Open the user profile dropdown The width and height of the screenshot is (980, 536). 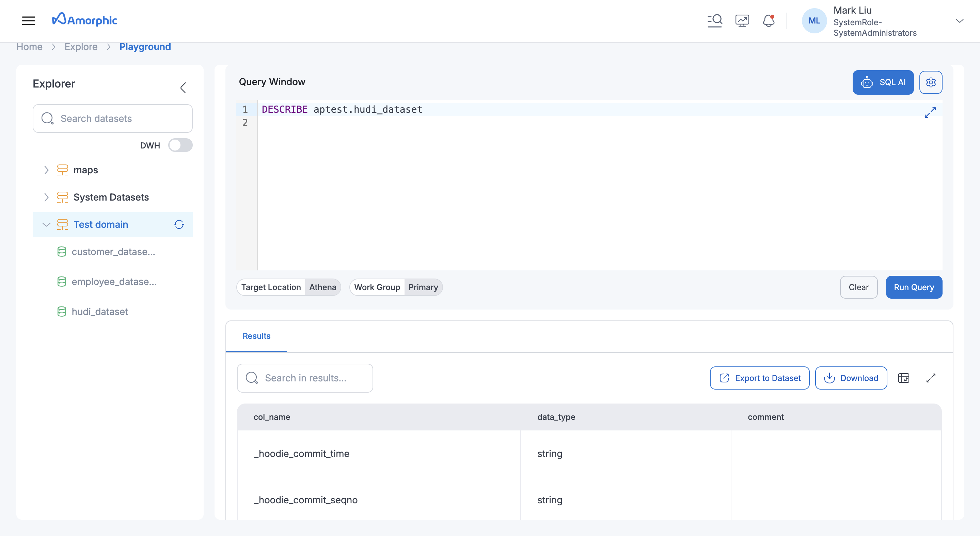click(x=960, y=21)
